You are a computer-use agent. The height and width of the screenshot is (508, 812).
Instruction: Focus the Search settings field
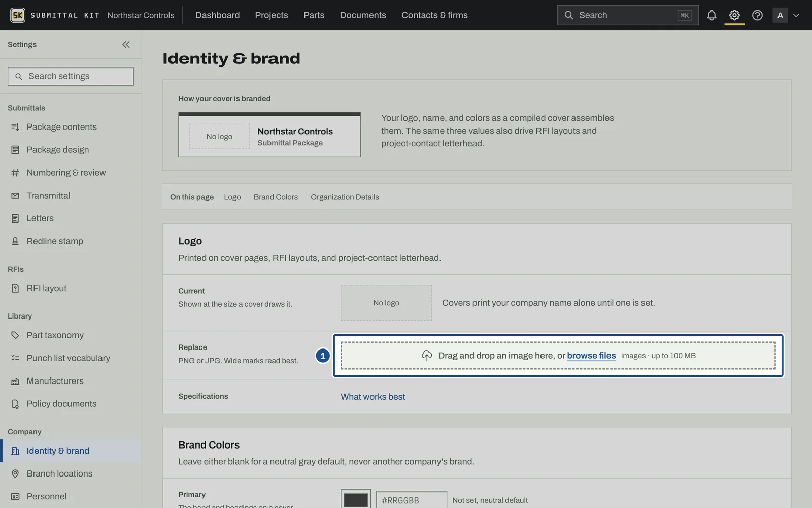[x=71, y=76]
